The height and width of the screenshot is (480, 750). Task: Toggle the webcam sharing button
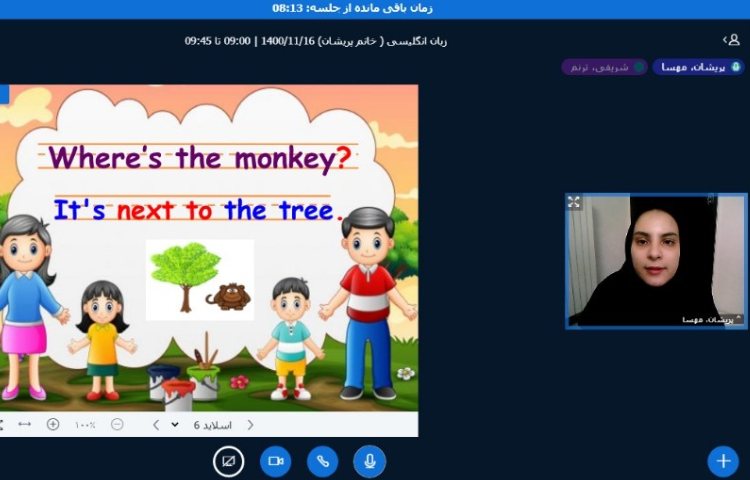pos(275,461)
